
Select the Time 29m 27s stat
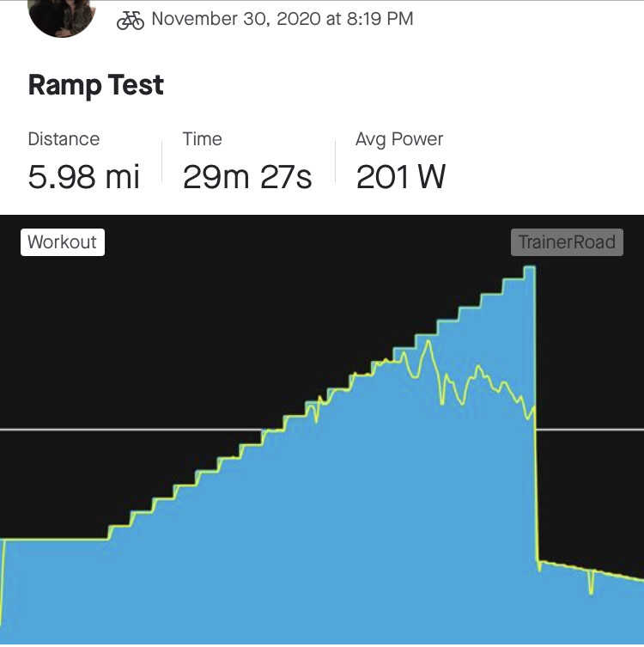(x=247, y=162)
